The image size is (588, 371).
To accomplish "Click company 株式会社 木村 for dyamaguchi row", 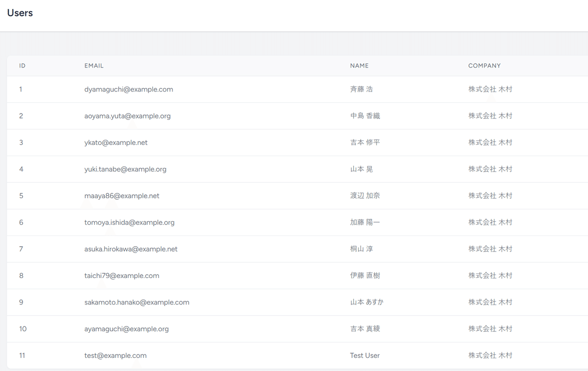I will tap(490, 90).
